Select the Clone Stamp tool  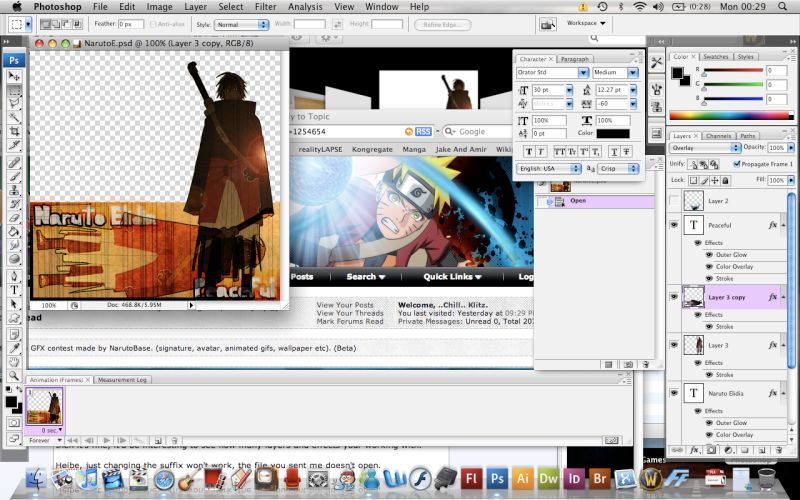[14, 190]
